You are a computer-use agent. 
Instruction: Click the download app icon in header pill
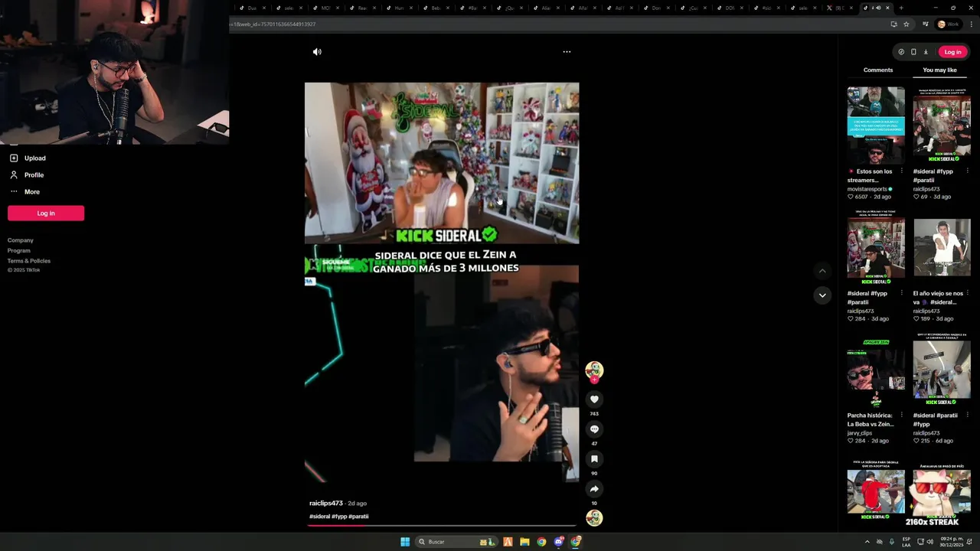click(926, 52)
